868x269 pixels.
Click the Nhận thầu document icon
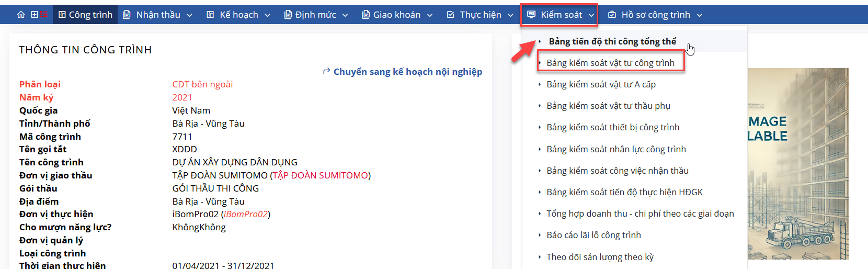(127, 15)
